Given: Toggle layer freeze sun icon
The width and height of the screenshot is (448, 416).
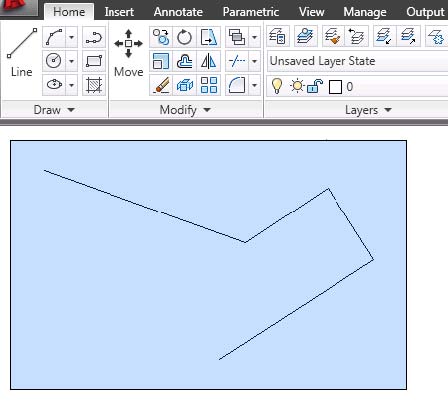Looking at the screenshot, I should [297, 86].
